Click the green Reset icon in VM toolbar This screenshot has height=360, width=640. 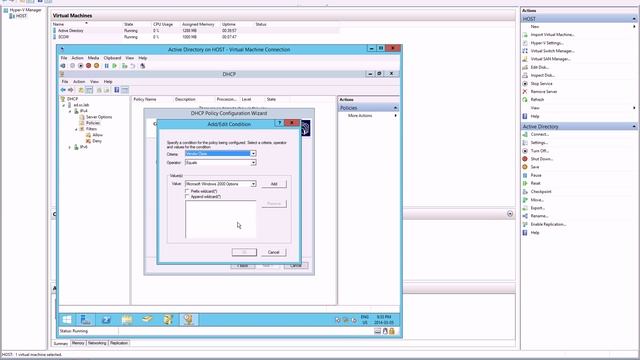coord(115,66)
